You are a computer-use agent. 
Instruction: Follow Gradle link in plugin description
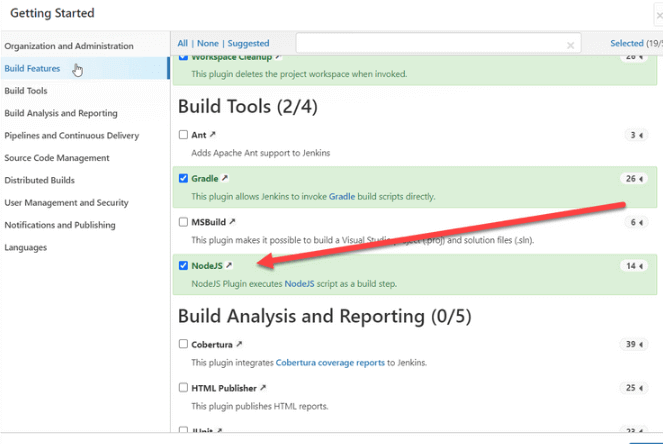click(342, 197)
